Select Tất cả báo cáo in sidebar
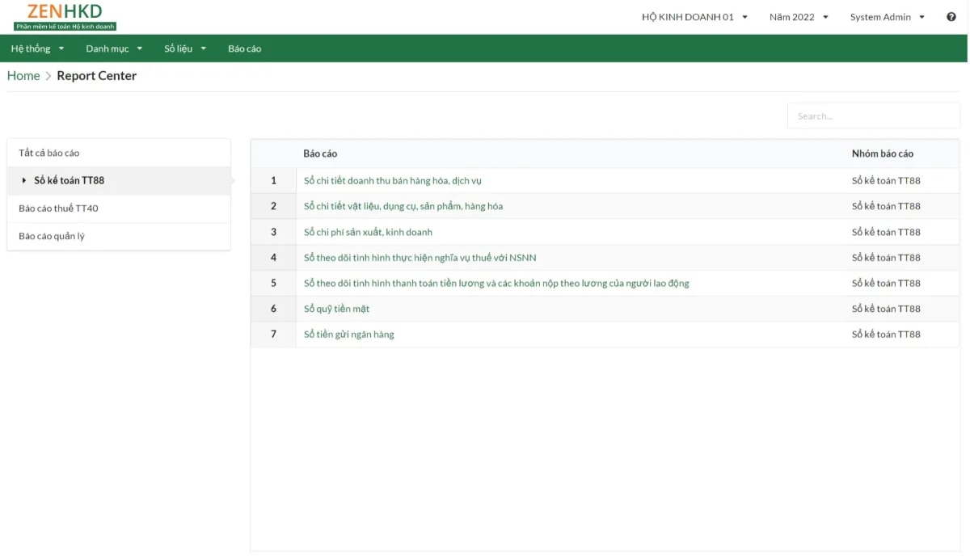This screenshot has width=970, height=560. (48, 152)
